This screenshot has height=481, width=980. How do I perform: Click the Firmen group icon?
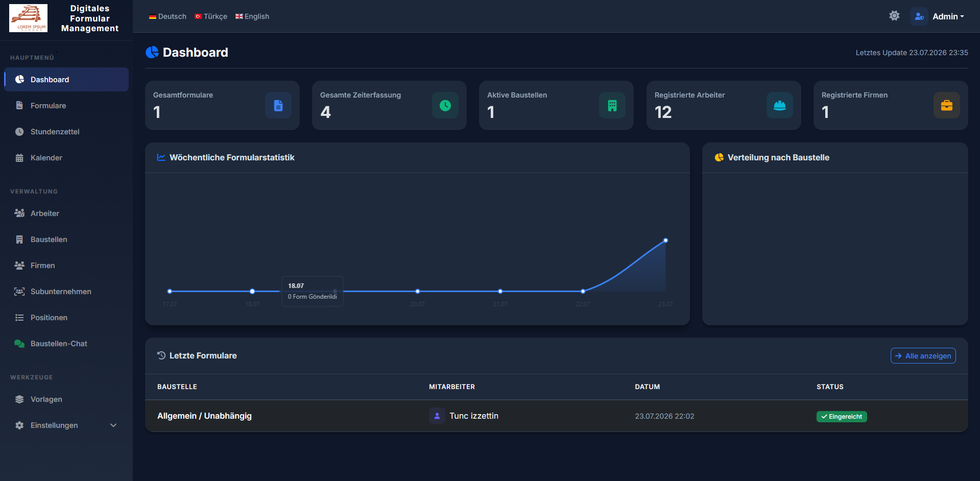pyautogui.click(x=19, y=265)
